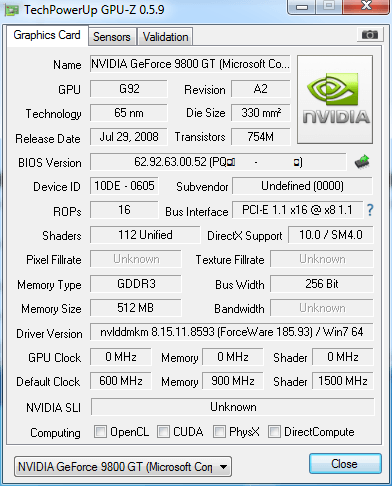Toggle the CUDA checkbox
Screen dimensions: 392x486
coord(163,431)
